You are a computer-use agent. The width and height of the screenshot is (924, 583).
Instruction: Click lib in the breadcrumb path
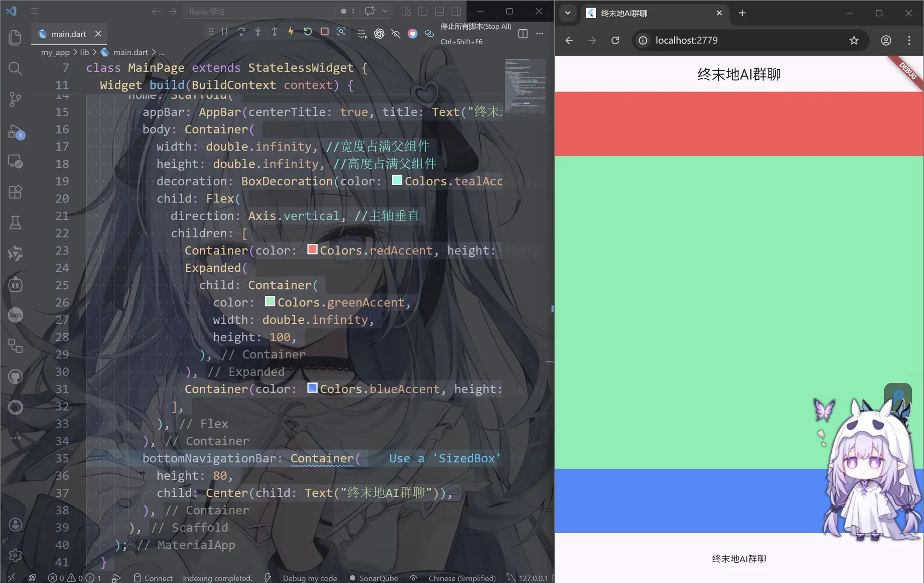point(84,52)
